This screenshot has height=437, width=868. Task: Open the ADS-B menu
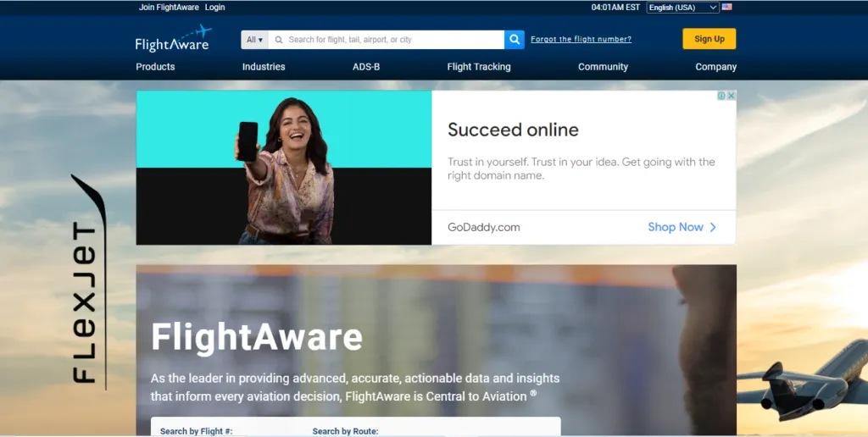(366, 67)
